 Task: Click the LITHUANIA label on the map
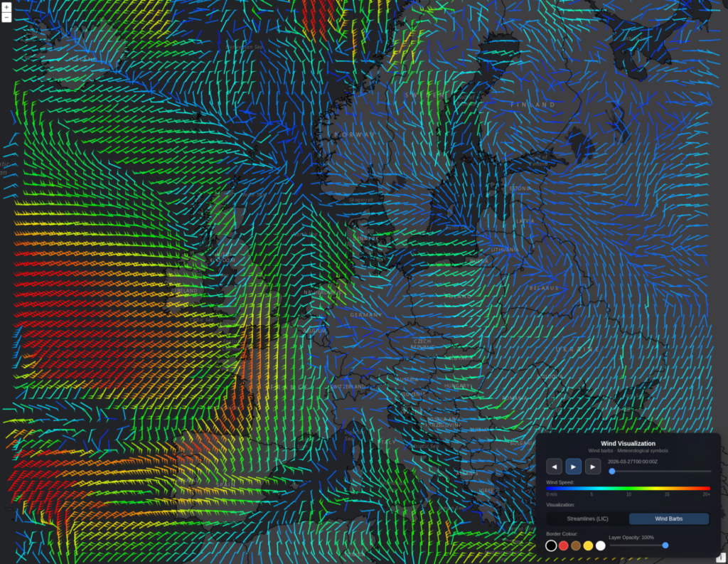click(505, 250)
